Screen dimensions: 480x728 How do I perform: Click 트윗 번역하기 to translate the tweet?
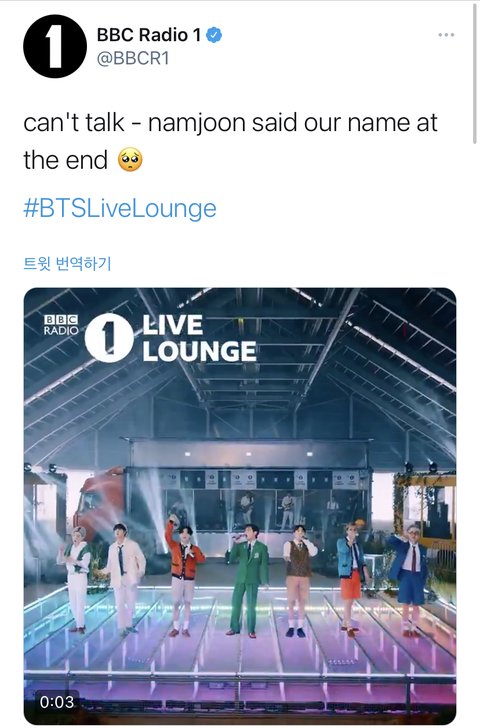(67, 264)
